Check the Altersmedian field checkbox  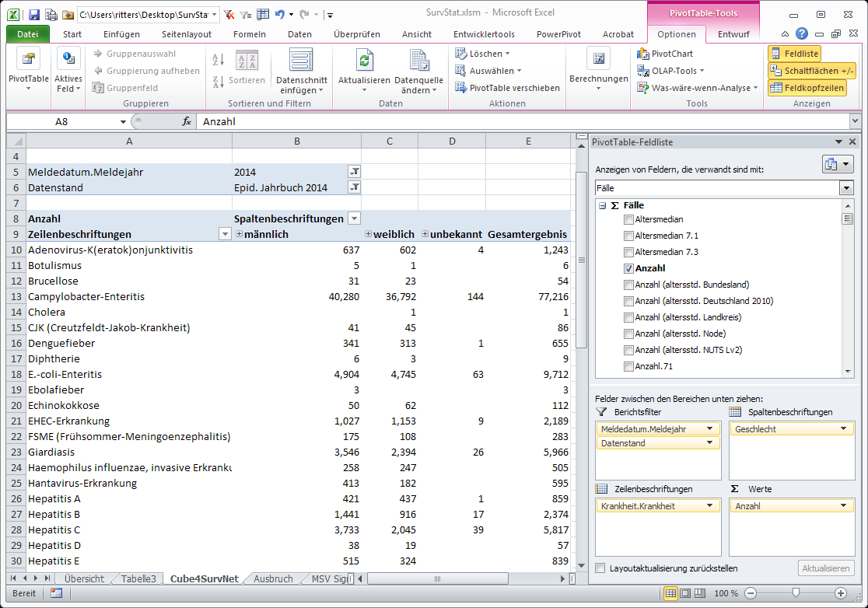pyautogui.click(x=628, y=219)
